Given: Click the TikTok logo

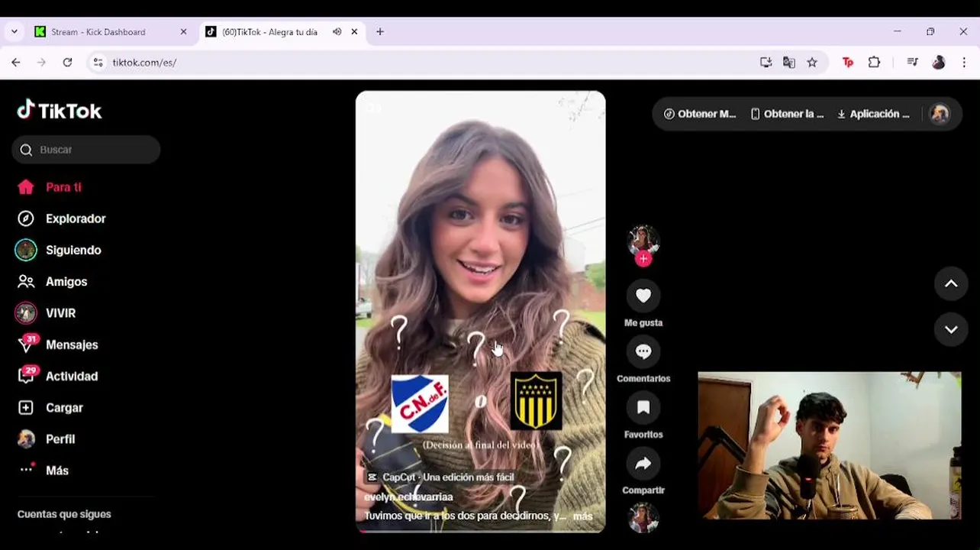Looking at the screenshot, I should tap(60, 111).
